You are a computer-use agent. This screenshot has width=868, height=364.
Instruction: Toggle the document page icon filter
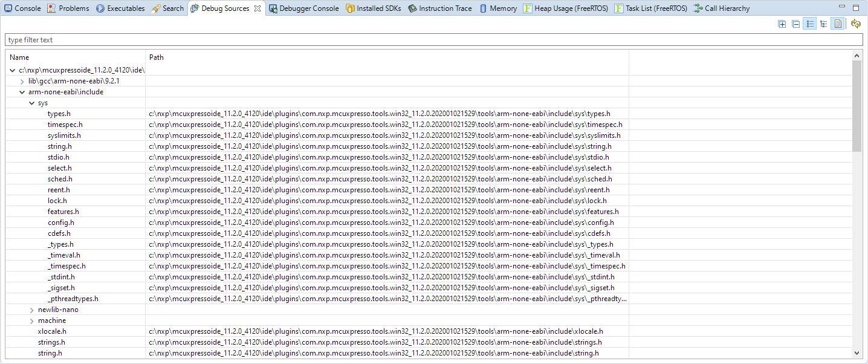click(x=838, y=24)
